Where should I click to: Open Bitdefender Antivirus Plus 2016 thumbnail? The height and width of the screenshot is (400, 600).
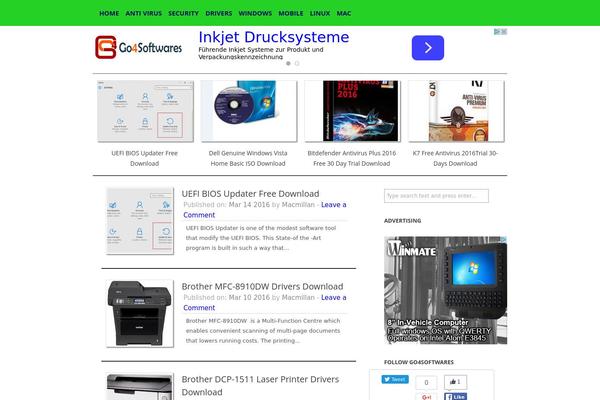[x=352, y=111]
